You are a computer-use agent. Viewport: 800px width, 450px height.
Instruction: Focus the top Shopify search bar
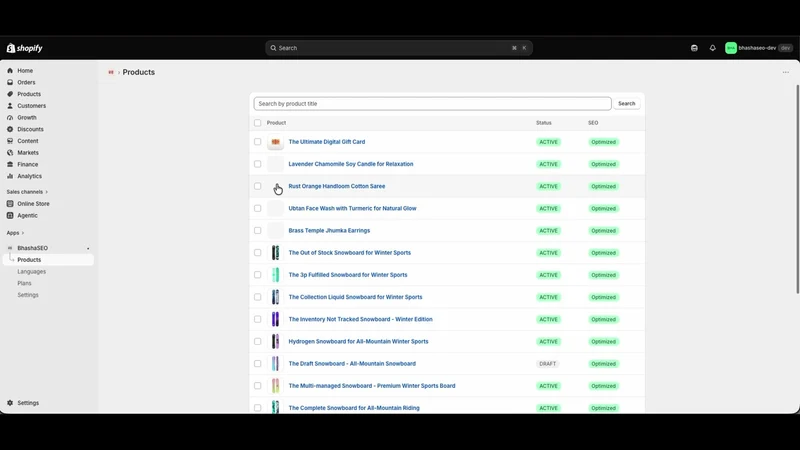point(399,48)
